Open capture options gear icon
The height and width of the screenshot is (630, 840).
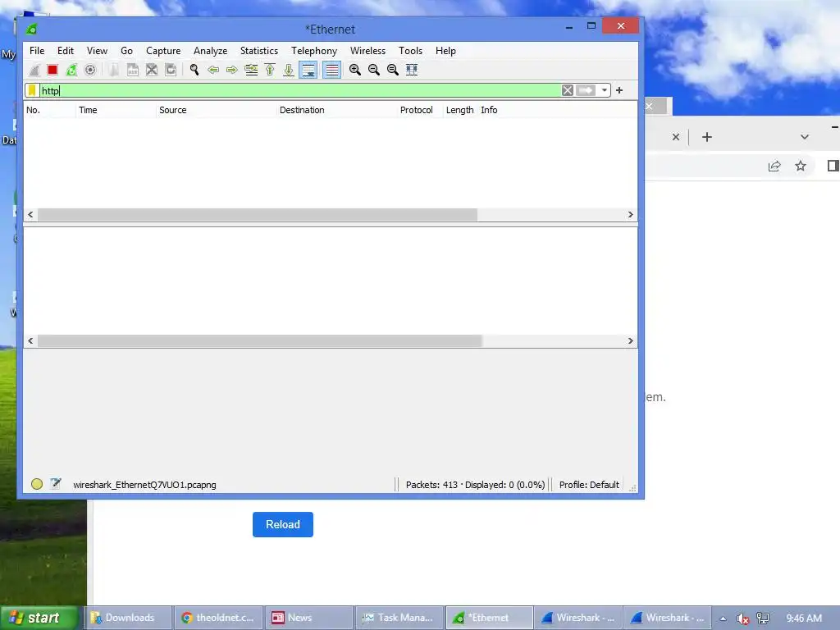[x=90, y=70]
